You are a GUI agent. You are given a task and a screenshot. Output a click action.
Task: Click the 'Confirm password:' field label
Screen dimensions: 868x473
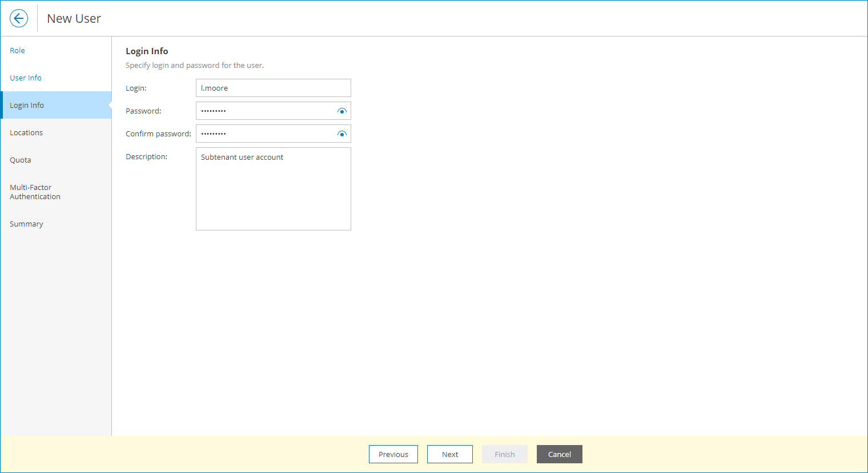tap(158, 134)
